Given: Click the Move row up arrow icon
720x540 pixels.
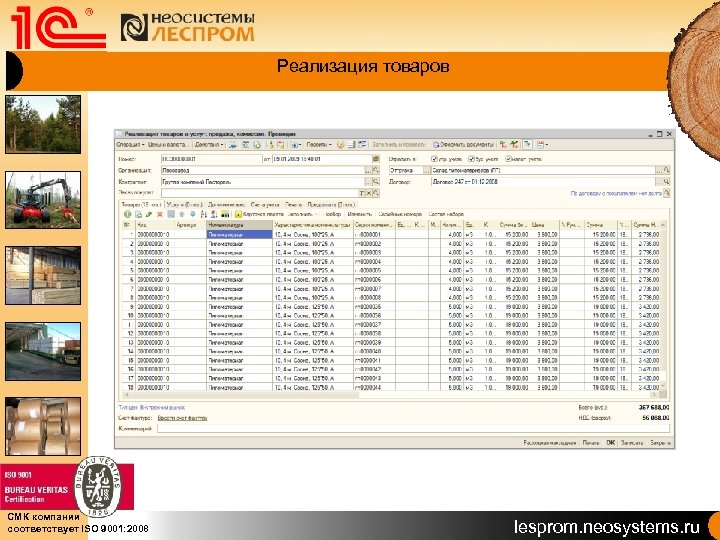Looking at the screenshot, I should (182, 214).
